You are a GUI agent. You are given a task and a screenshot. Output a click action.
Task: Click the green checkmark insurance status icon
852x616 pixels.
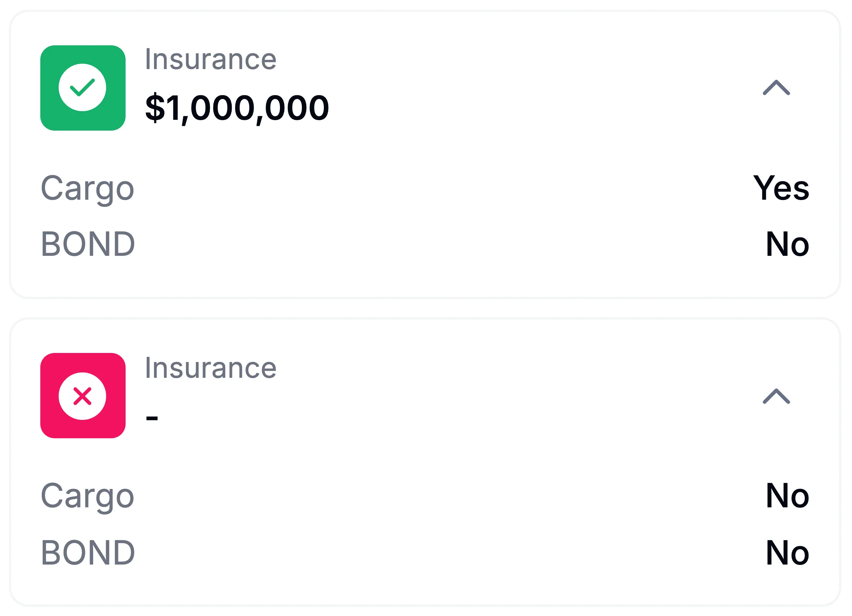coord(83,86)
